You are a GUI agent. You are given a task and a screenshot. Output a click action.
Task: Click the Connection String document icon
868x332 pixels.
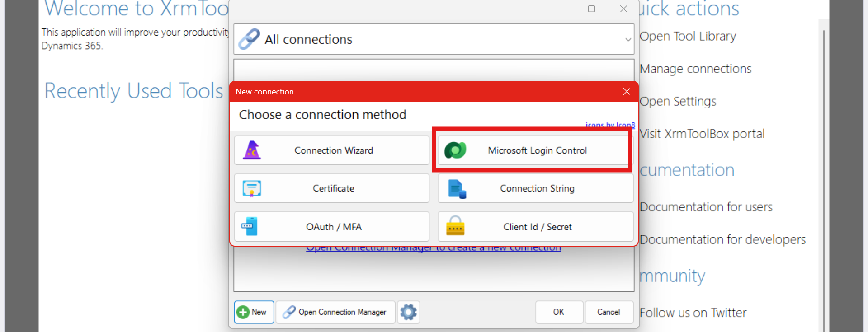[x=457, y=189]
